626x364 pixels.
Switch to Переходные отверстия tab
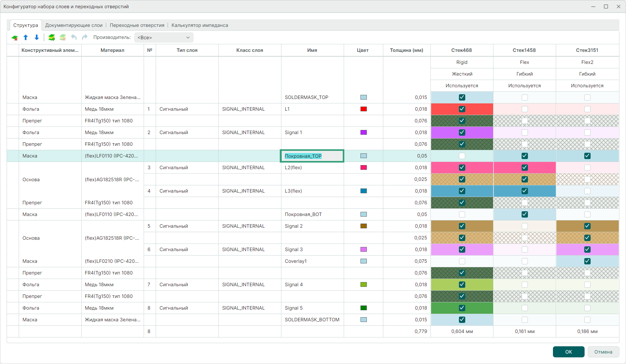(137, 25)
